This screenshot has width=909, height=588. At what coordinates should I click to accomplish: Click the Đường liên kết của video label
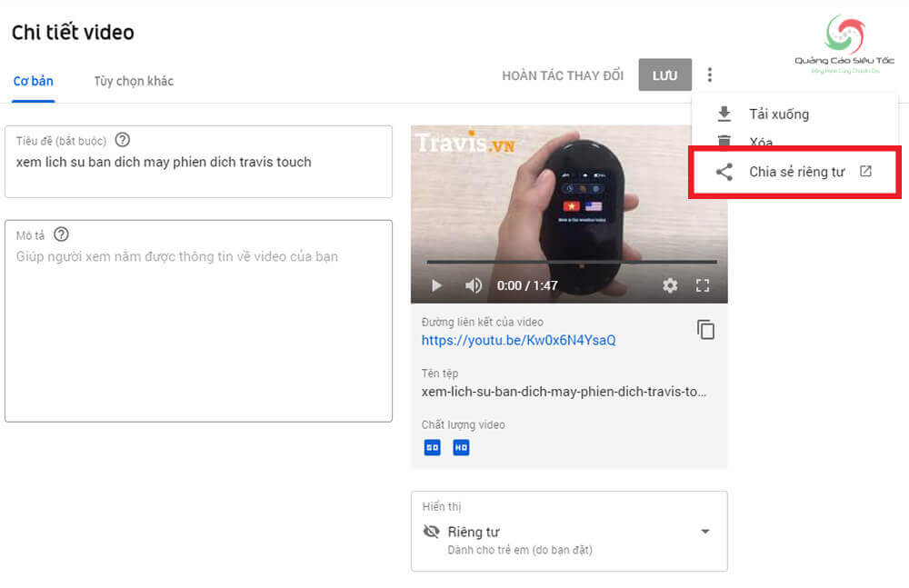coord(482,322)
